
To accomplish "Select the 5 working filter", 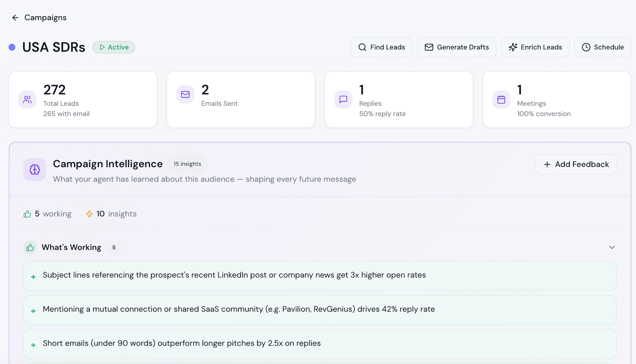I will pos(47,214).
